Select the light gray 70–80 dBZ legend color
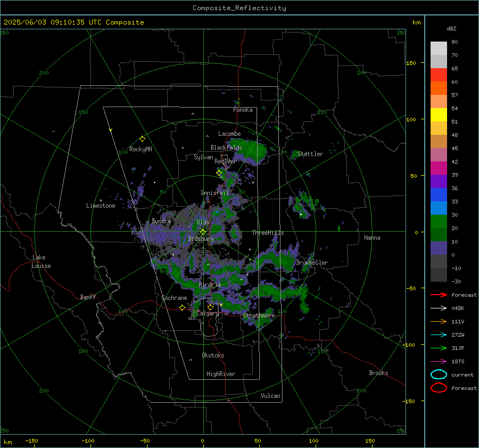This screenshot has height=448, width=479. coord(439,48)
